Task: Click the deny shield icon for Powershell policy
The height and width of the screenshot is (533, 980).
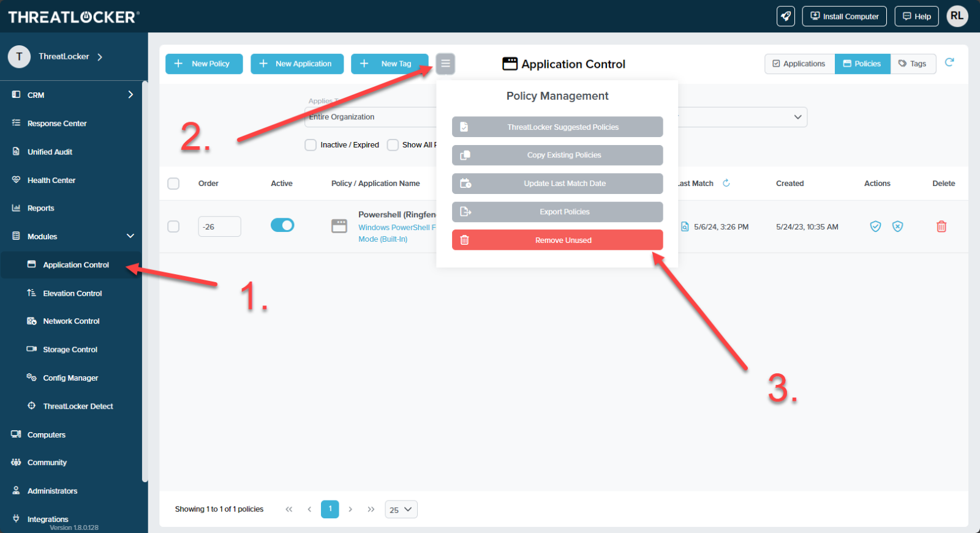Action: pyautogui.click(x=898, y=226)
